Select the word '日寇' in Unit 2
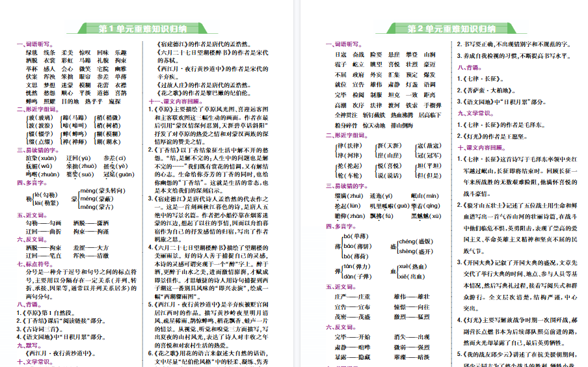Screen dimensions: 588x367 340,55
